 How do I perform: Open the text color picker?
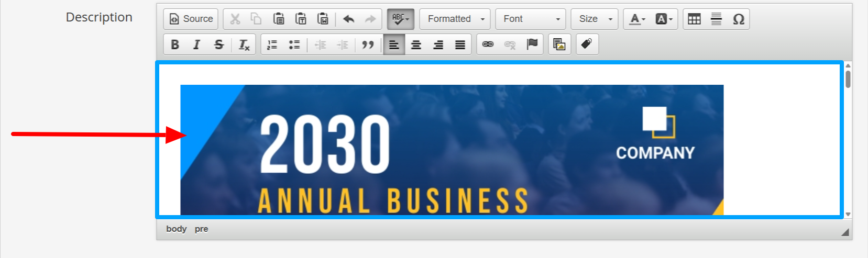pos(637,19)
